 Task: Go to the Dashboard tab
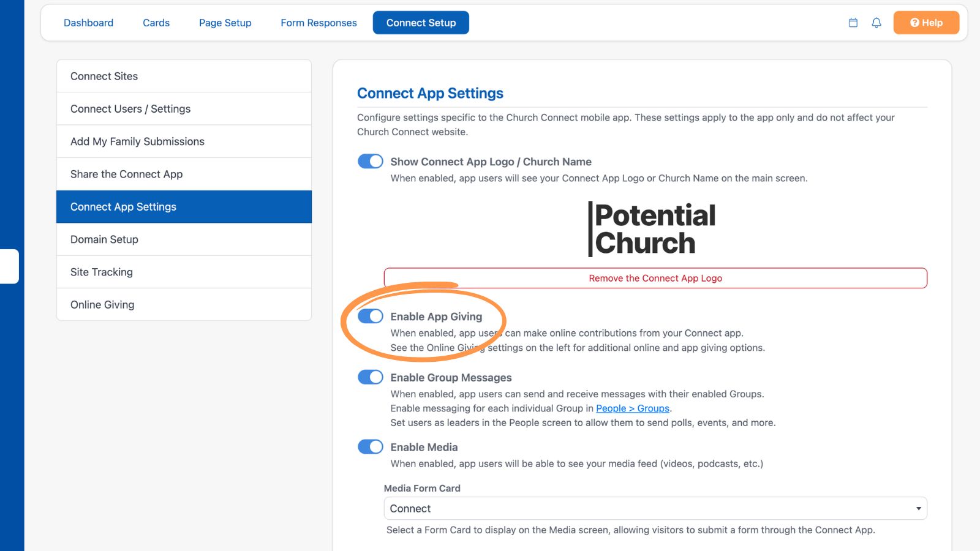coord(89,23)
